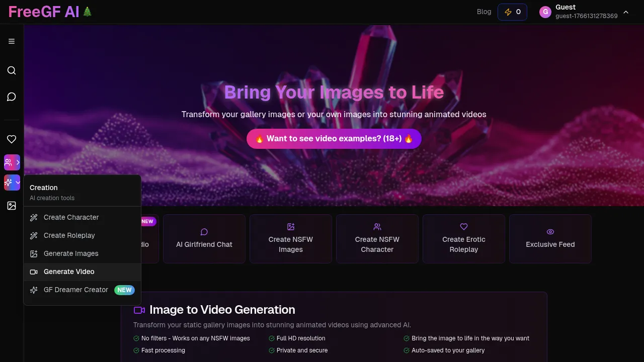The image size is (644, 362).
Task: Open the Blog link
Action: pyautogui.click(x=484, y=12)
